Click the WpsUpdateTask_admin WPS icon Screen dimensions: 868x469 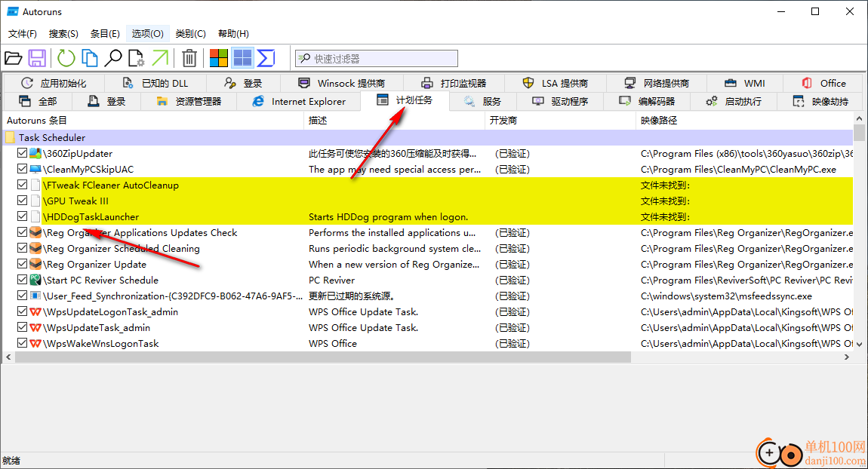click(x=35, y=327)
